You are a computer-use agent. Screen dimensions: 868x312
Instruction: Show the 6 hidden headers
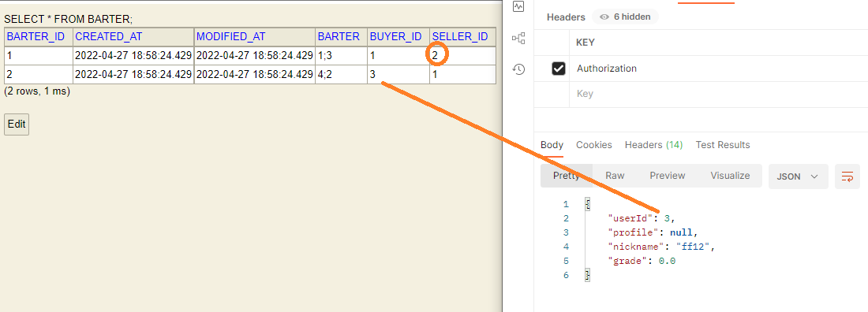pos(625,17)
